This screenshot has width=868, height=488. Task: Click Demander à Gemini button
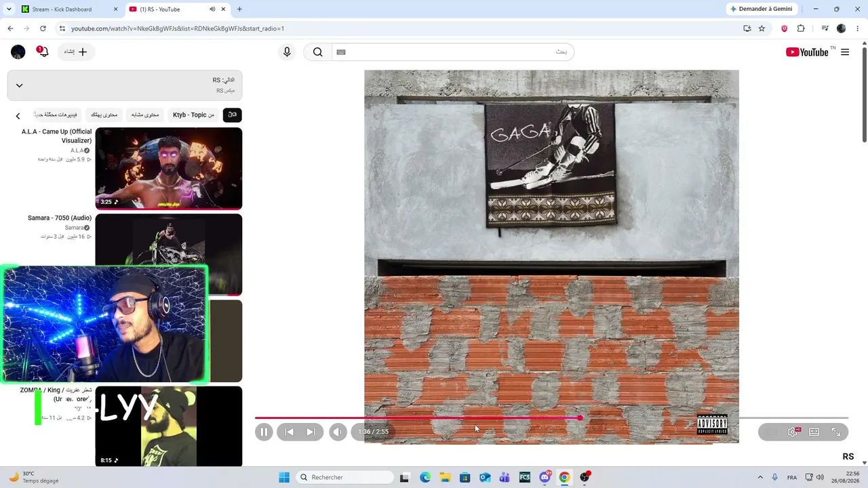point(762,9)
